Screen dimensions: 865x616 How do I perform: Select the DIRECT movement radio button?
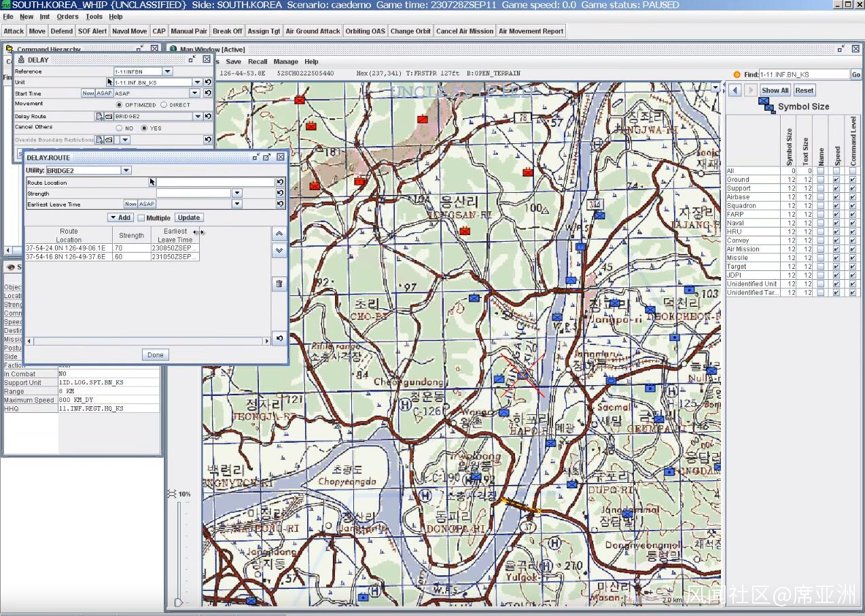(164, 105)
